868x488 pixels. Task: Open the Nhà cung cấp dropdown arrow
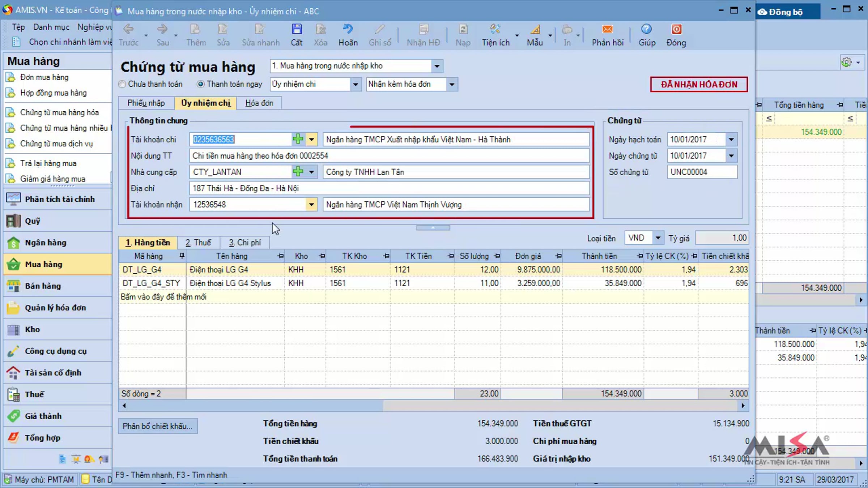(311, 172)
